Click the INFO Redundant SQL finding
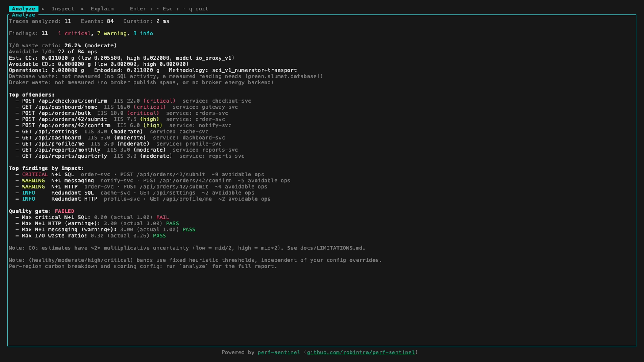Screen dimensions: 644x362 [135, 193]
